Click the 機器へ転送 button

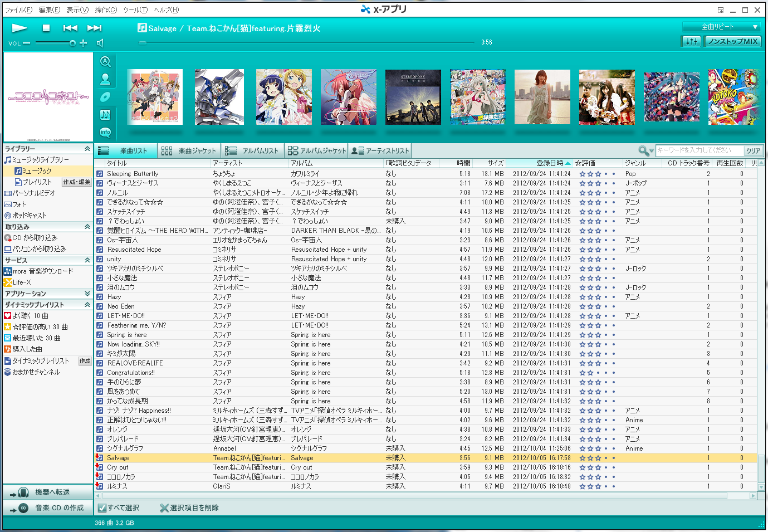(x=48, y=492)
